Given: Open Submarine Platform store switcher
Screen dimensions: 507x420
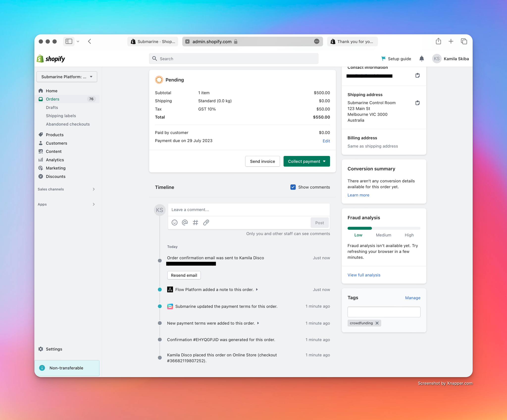Looking at the screenshot, I should (67, 77).
